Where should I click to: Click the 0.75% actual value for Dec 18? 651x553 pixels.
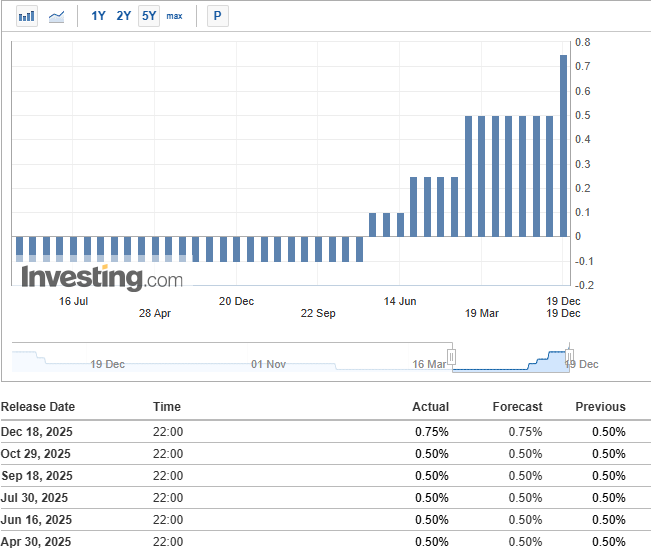pos(432,432)
